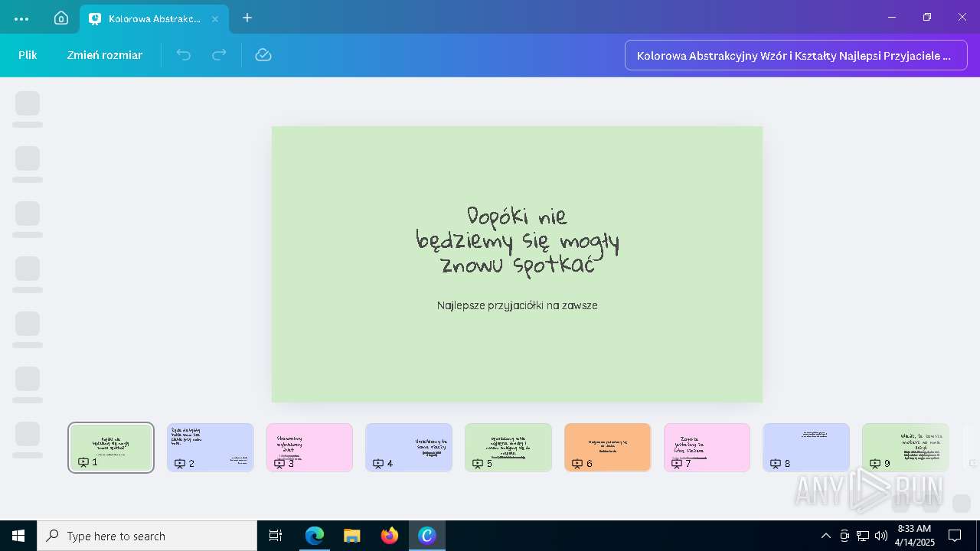Select orange slide 6 thumbnail

coord(608,448)
